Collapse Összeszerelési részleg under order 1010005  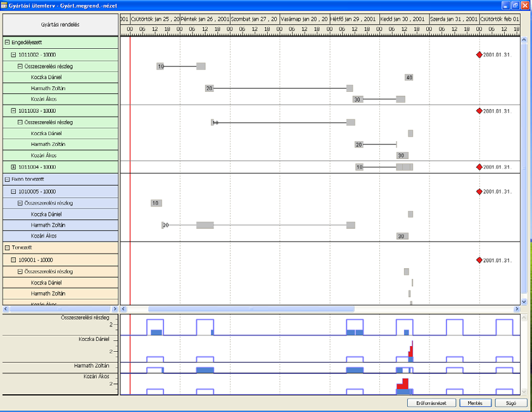pos(20,203)
